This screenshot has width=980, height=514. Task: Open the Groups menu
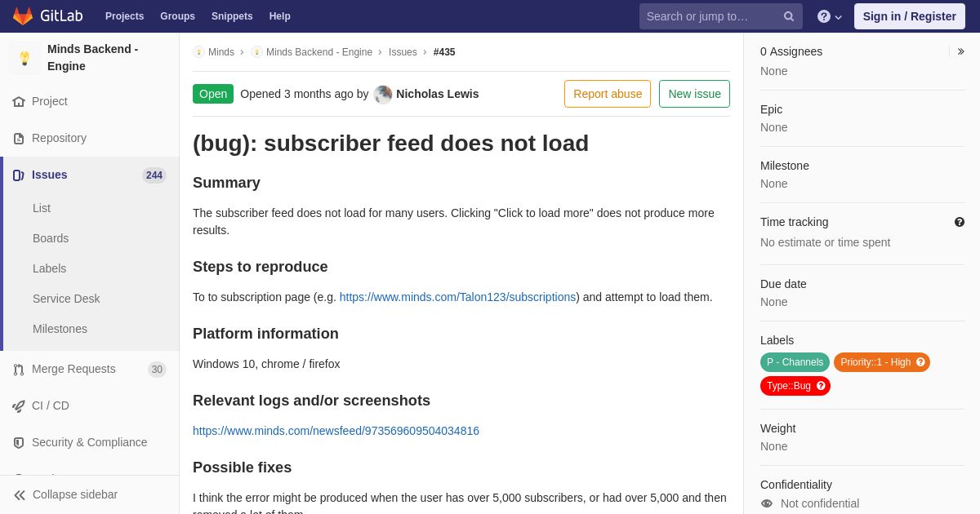click(x=177, y=16)
